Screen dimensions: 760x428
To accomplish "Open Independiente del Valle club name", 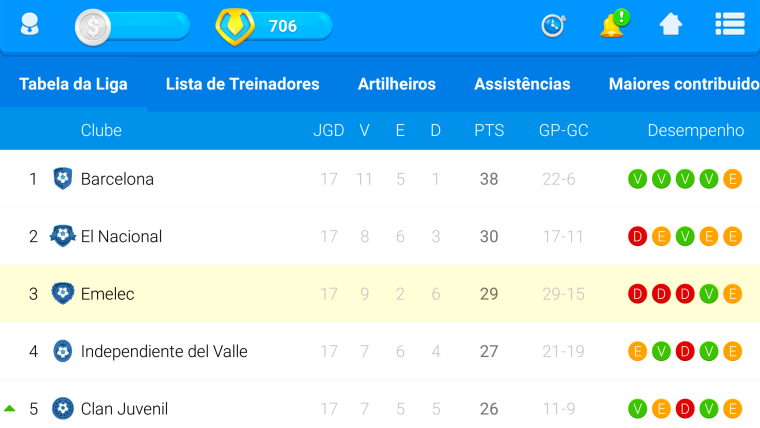I will [164, 351].
